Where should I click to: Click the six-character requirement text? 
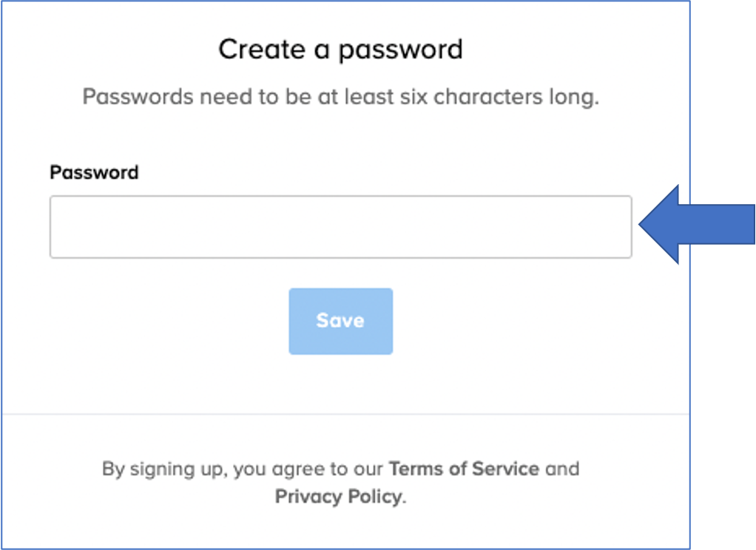340,98
